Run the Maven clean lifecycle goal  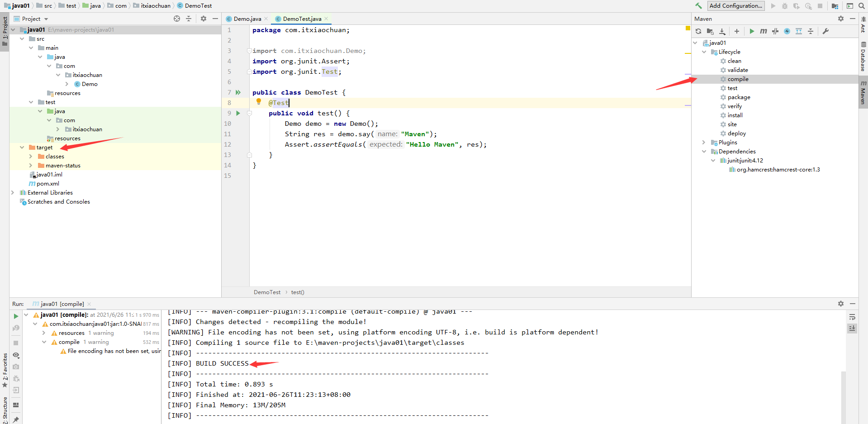coord(734,61)
